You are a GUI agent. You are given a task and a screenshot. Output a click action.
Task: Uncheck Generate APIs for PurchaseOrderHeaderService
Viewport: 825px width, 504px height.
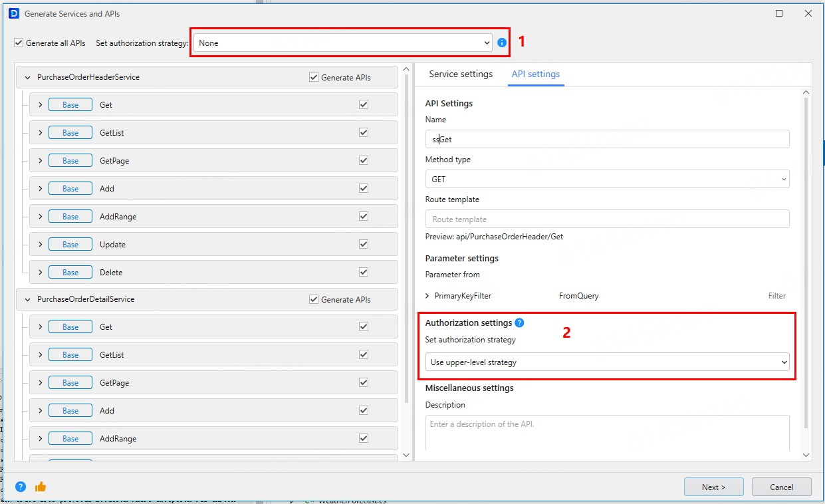click(x=314, y=77)
